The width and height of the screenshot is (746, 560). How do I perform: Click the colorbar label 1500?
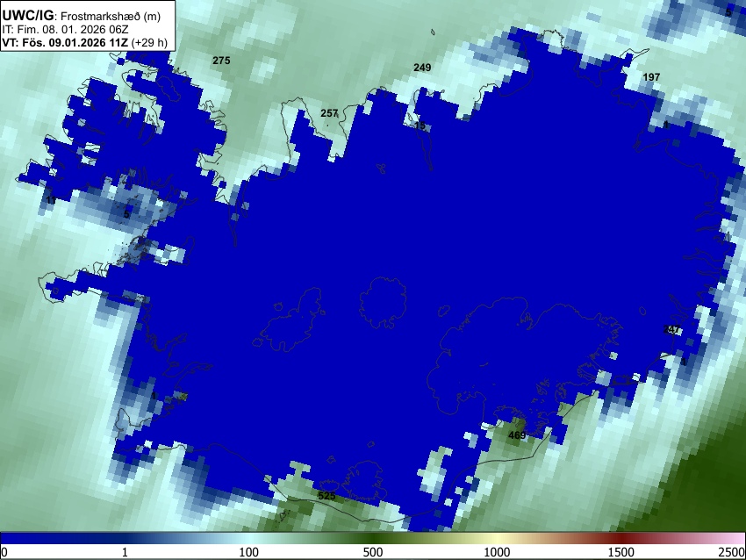[x=621, y=552]
